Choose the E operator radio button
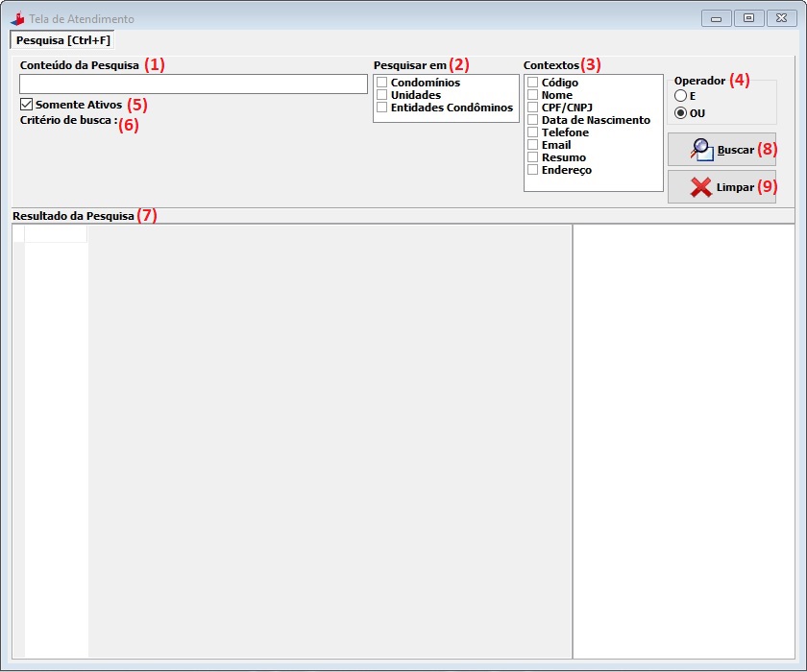 [681, 96]
